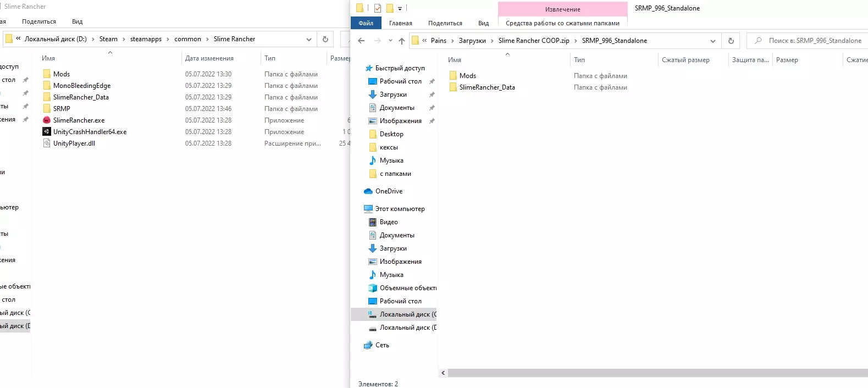Navigate to common in left breadcrumb
Viewport: 868px width, 388px height.
188,39
